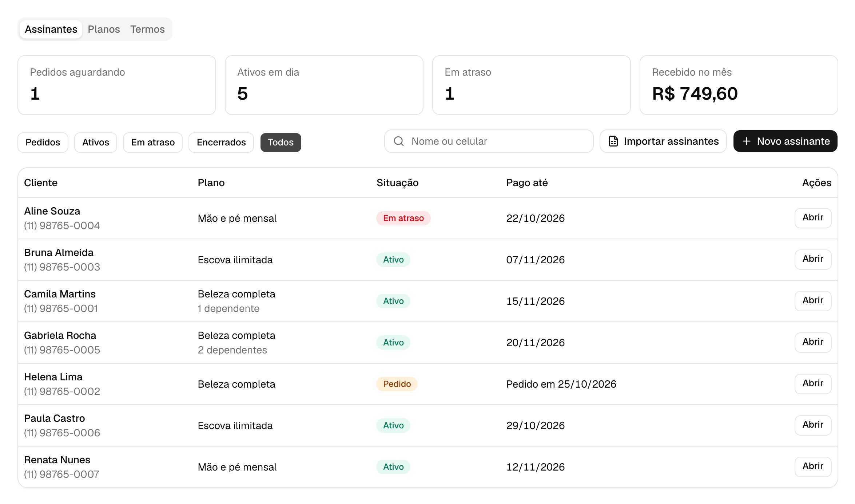The image size is (855, 504).
Task: Open the Planos tab
Action: tap(104, 29)
